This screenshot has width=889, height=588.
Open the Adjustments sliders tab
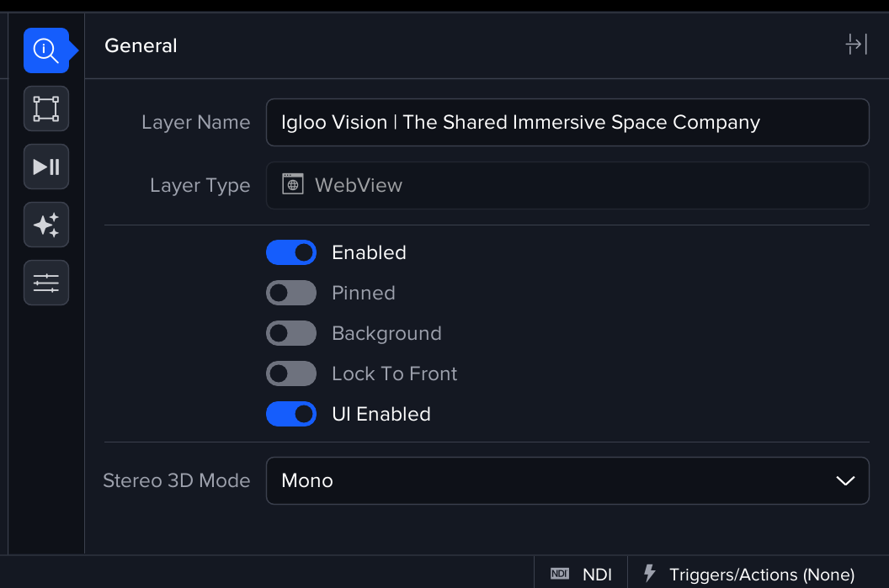click(46, 283)
